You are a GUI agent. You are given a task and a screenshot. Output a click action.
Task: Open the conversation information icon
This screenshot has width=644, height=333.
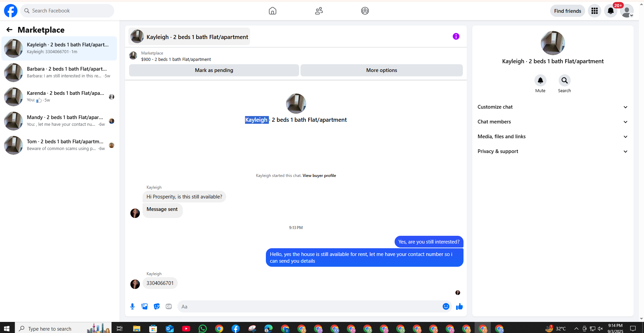[x=456, y=36]
